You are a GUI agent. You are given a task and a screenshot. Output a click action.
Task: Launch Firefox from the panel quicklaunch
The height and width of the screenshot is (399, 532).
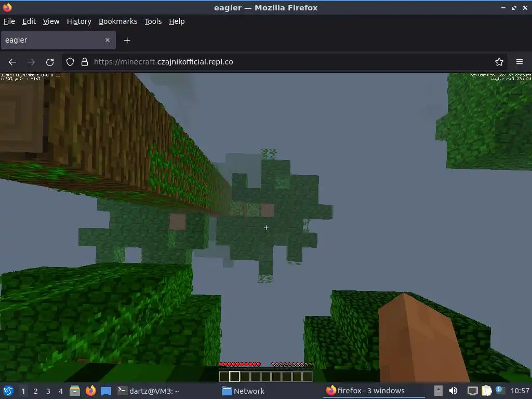tap(90, 391)
